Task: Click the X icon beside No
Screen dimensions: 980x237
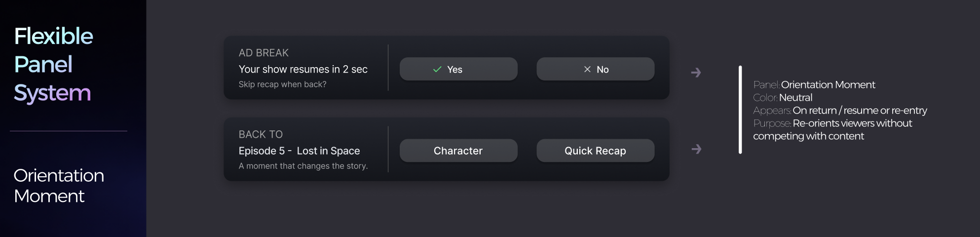Action: point(587,70)
